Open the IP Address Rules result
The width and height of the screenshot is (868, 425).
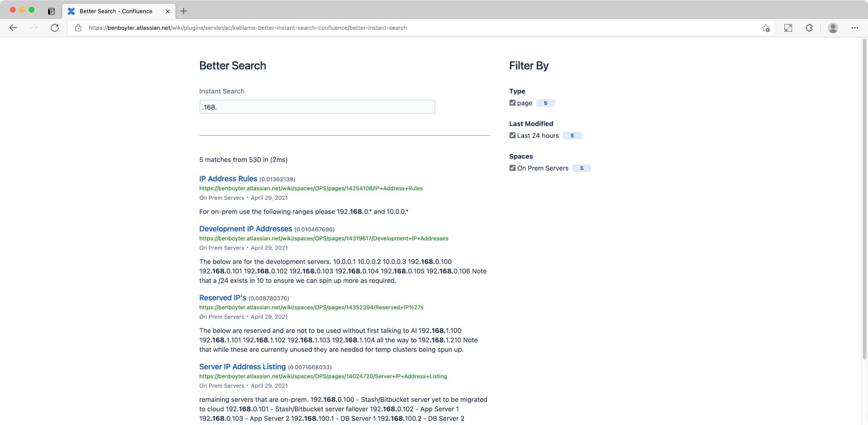pyautogui.click(x=228, y=178)
